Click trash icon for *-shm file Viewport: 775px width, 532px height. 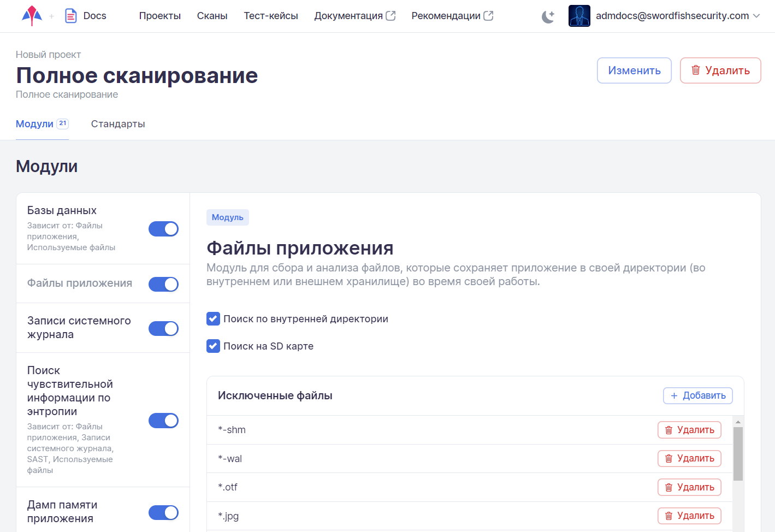click(x=668, y=430)
